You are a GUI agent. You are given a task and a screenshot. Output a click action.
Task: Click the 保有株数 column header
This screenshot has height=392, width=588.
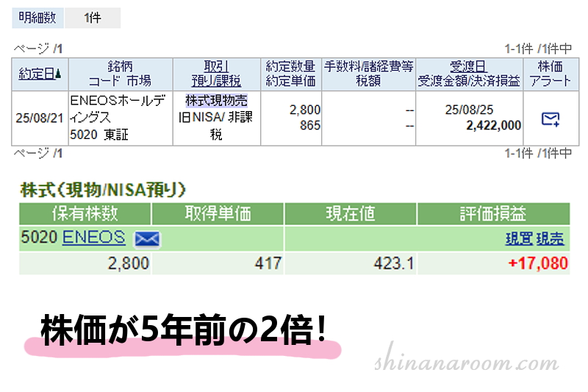(x=85, y=214)
